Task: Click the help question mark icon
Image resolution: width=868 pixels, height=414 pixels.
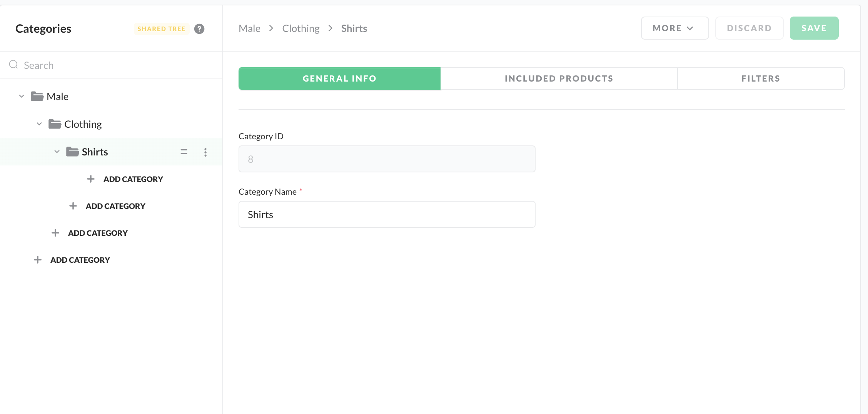Action: pos(199,29)
